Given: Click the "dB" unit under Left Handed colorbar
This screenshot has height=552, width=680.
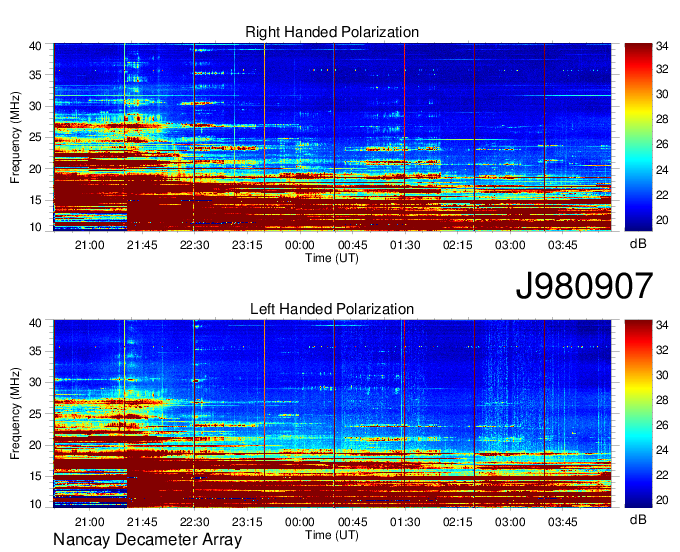Looking at the screenshot, I should tap(638, 519).
